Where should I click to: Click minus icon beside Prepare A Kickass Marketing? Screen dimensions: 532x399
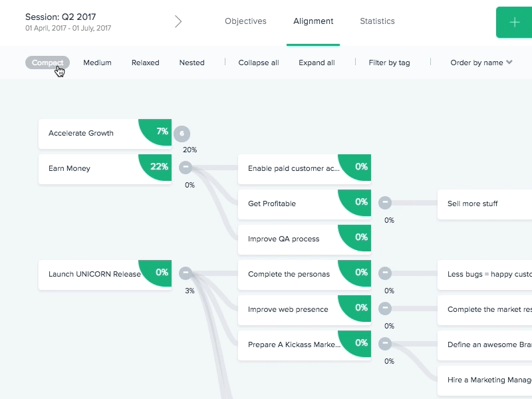(x=385, y=344)
